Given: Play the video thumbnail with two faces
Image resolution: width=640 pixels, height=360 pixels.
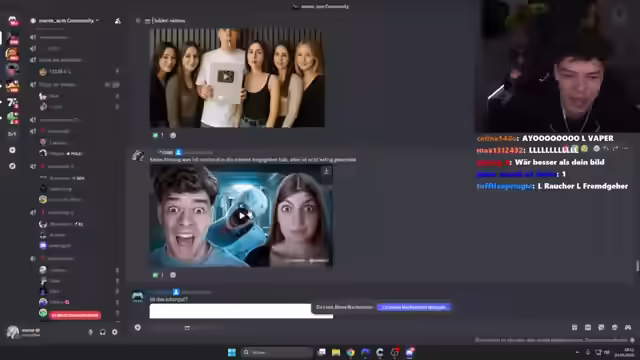Looking at the screenshot, I should (x=242, y=216).
